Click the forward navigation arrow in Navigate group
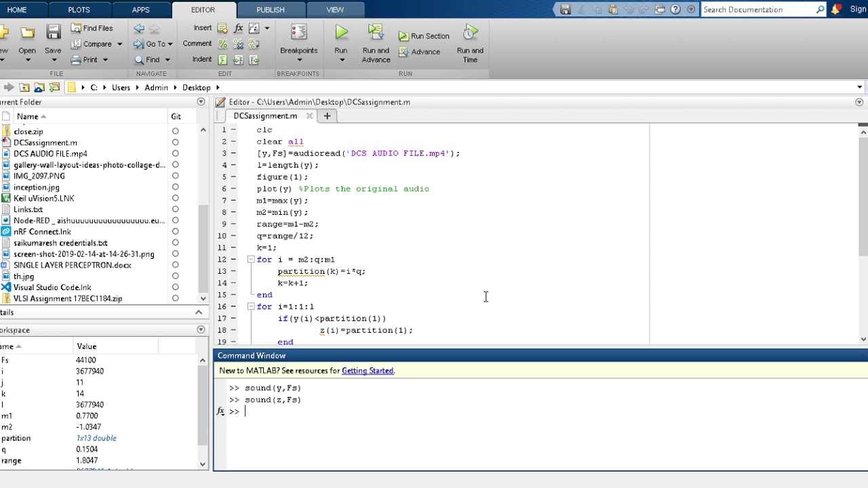Viewport: 868px width, 488px height. [x=154, y=28]
